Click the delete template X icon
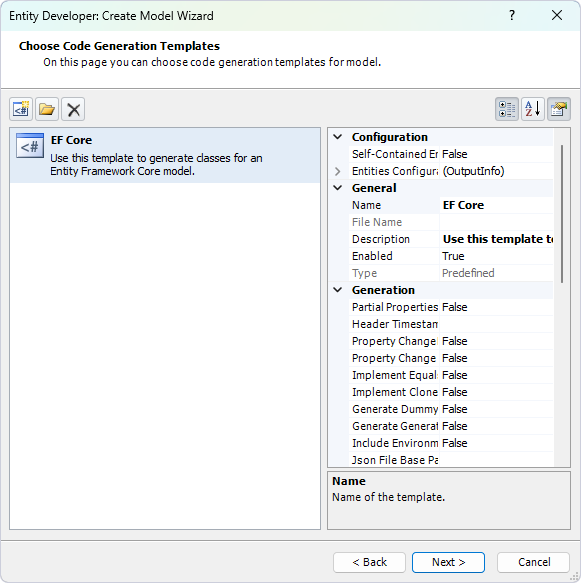This screenshot has width=581, height=583. click(x=73, y=109)
